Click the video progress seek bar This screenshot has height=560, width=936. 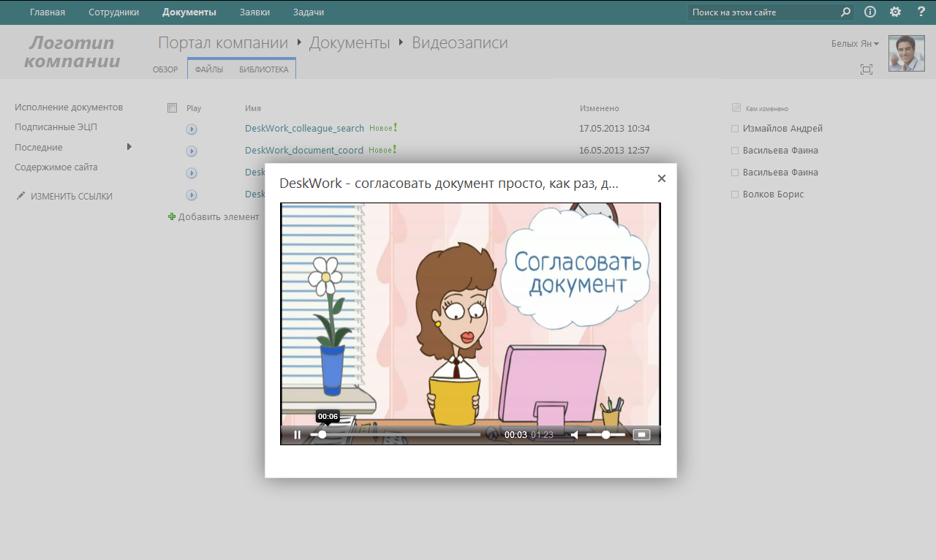click(396, 435)
